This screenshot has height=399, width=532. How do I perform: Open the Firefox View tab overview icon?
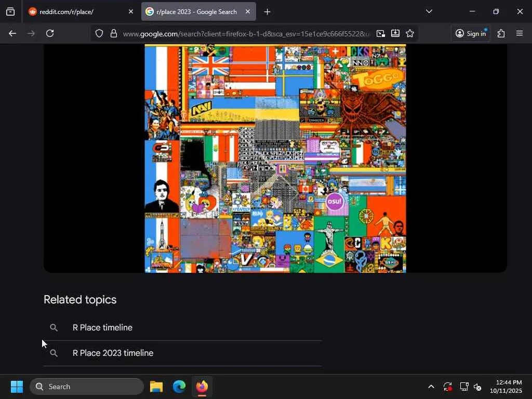coord(10,11)
